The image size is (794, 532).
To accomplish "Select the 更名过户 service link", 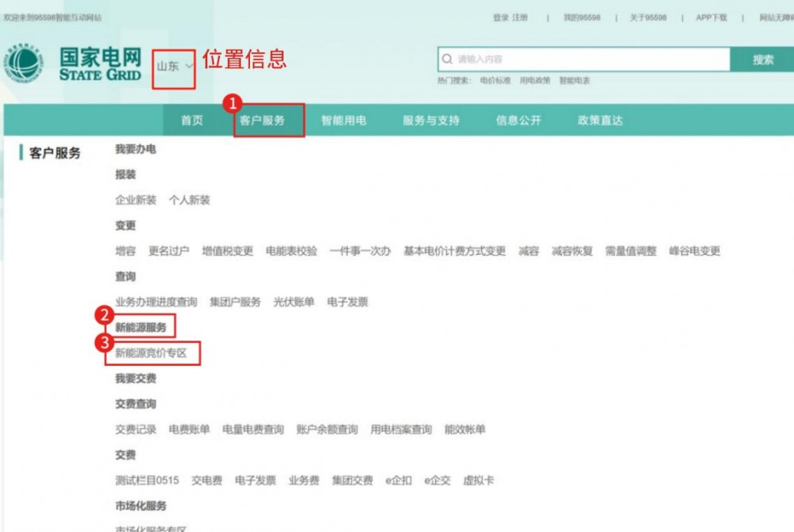I will (x=168, y=251).
